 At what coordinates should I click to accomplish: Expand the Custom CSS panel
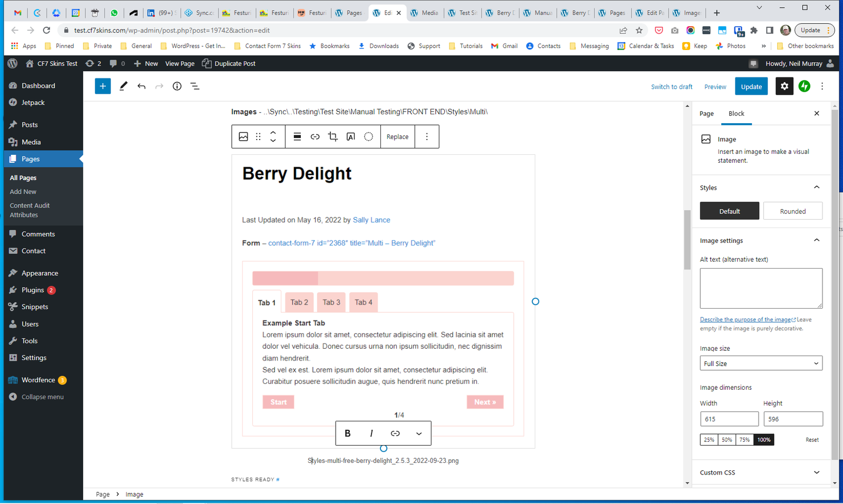tap(761, 472)
